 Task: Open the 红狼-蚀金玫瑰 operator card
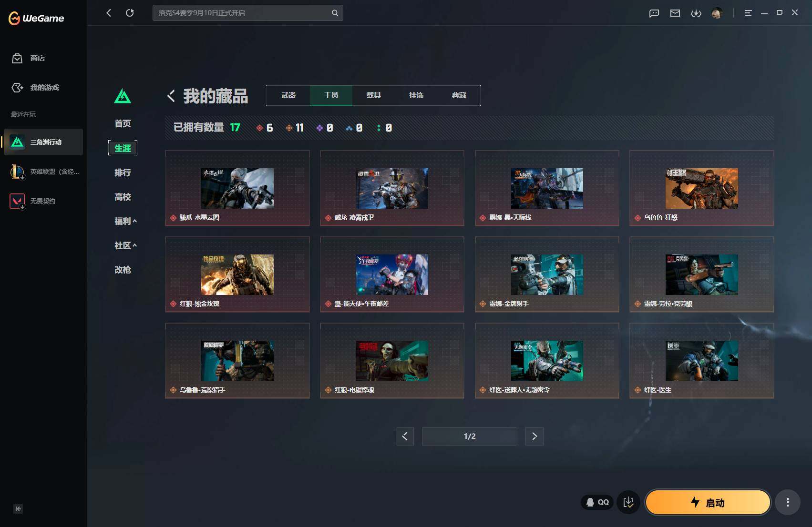[237, 274]
